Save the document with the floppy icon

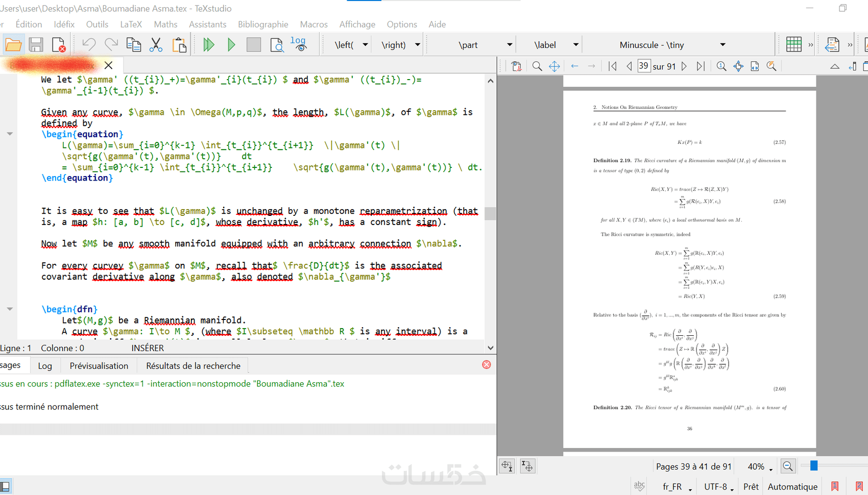pos(36,45)
